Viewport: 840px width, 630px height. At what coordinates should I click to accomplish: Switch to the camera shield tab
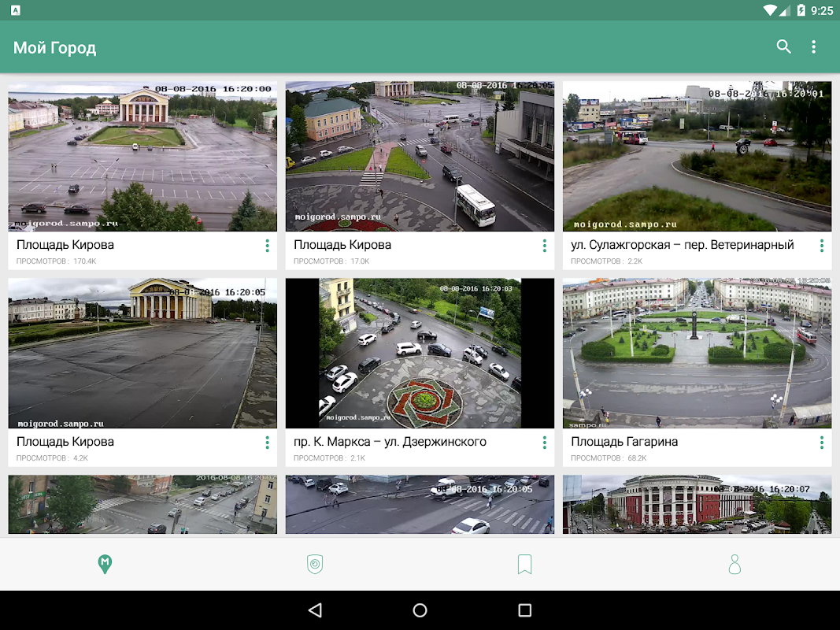(x=315, y=564)
